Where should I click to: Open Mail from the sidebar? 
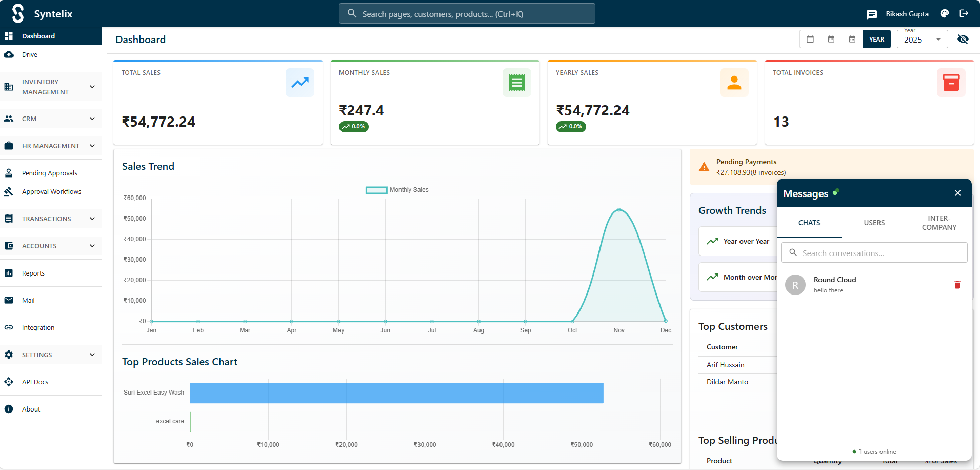[x=28, y=301]
